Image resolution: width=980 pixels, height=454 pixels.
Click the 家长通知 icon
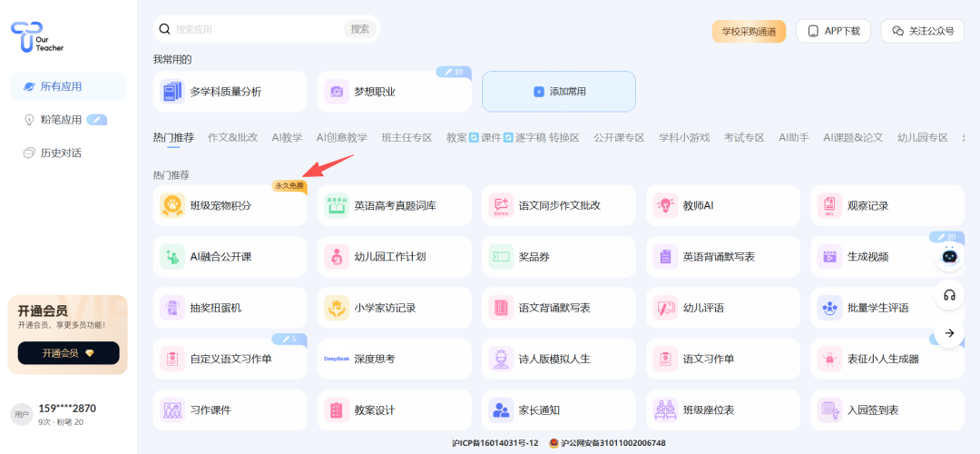[x=501, y=410]
